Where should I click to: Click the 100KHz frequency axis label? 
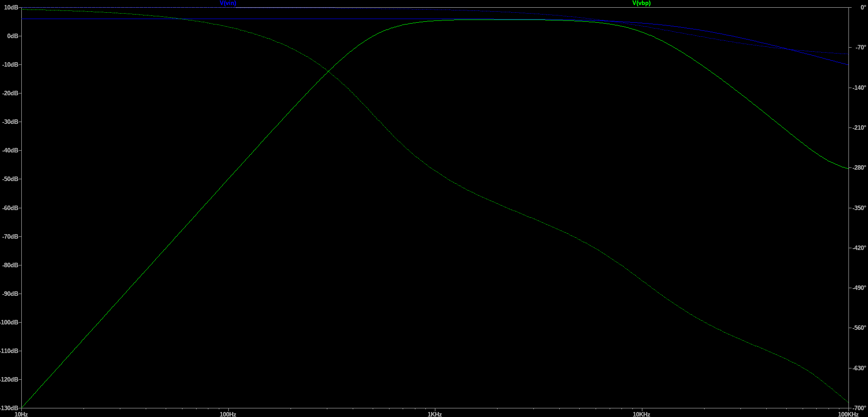pos(848,414)
